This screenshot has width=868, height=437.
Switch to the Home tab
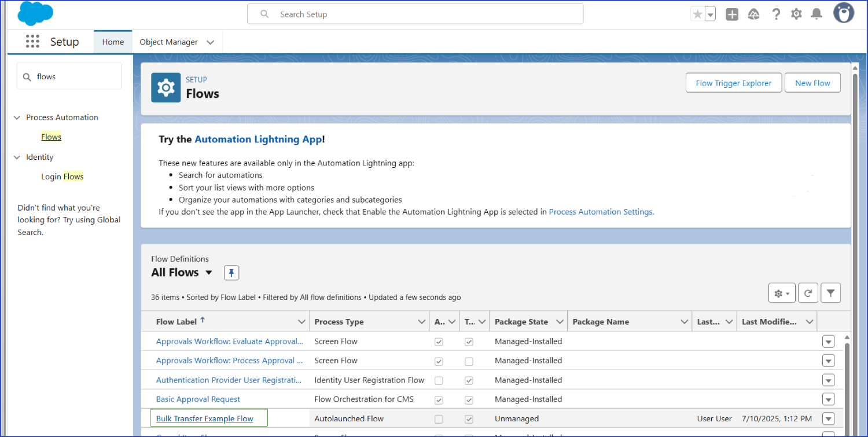coord(113,42)
